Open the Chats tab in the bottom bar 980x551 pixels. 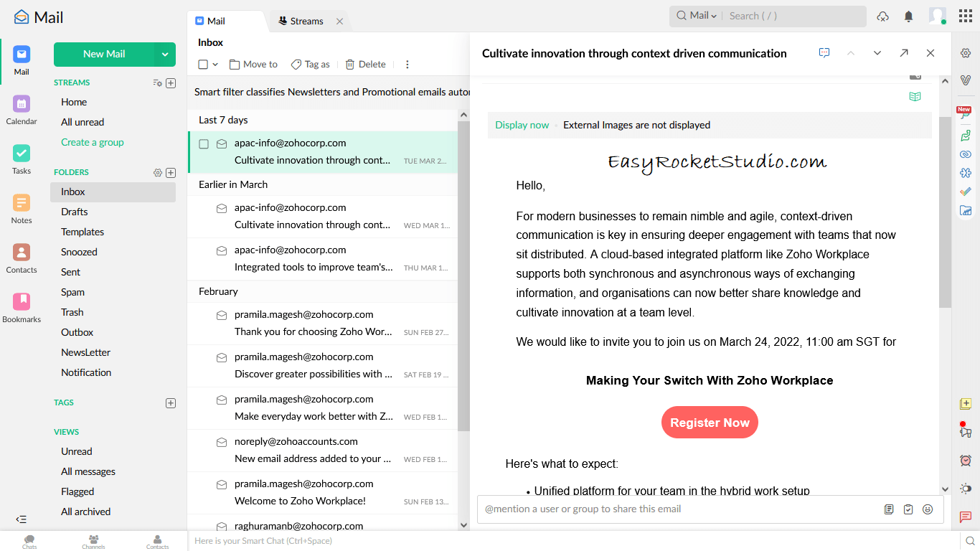[x=29, y=542]
